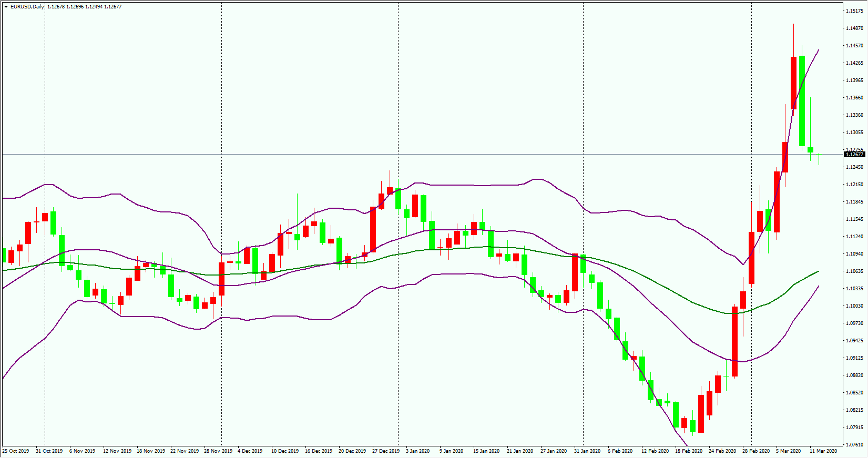The height and width of the screenshot is (458, 868).
Task: Pick the 1.12150 price axis value
Action: [x=854, y=184]
